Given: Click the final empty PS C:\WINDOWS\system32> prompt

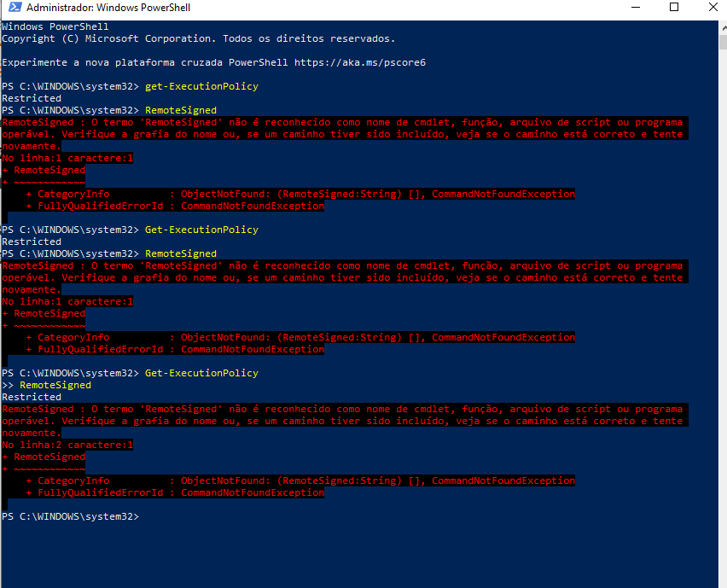Looking at the screenshot, I should [x=71, y=516].
